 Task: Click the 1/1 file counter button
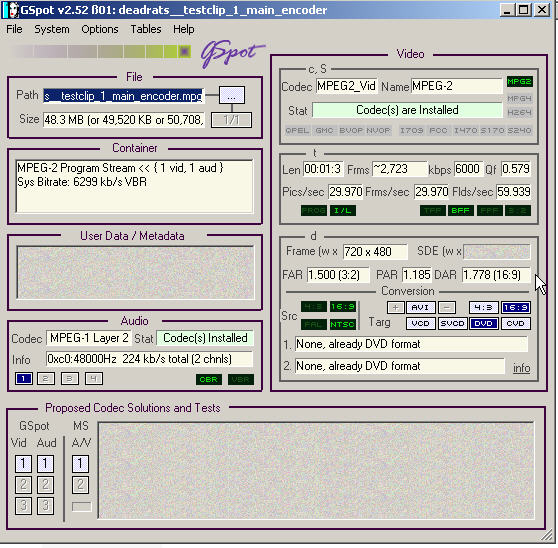pos(231,120)
